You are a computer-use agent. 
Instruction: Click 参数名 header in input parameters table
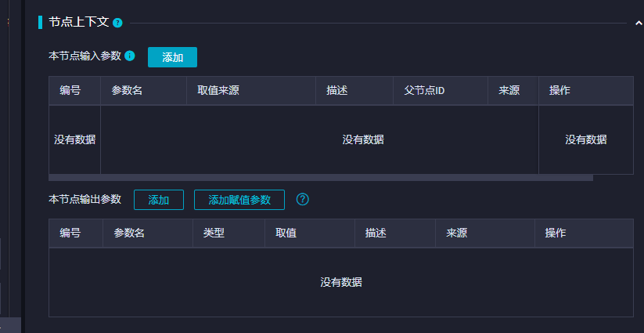point(127,91)
